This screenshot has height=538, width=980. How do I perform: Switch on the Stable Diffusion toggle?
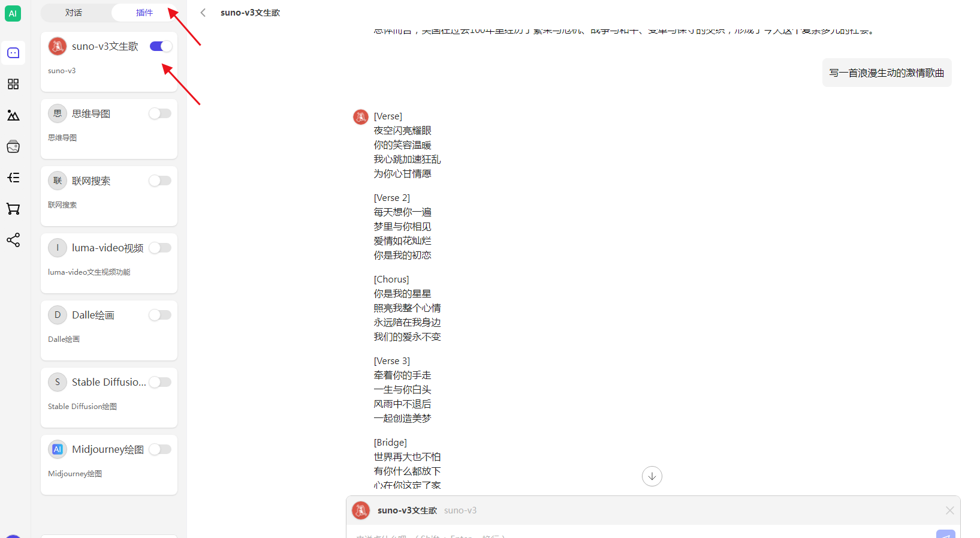(x=160, y=382)
